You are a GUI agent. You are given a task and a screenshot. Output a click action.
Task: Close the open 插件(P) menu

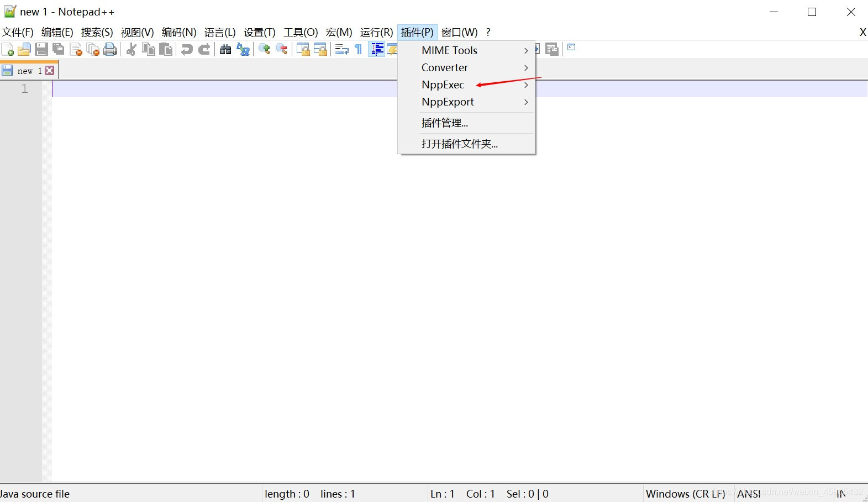tap(417, 33)
